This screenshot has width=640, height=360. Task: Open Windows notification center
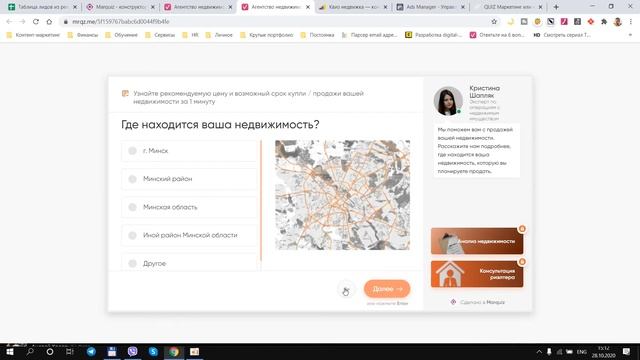pos(626,352)
